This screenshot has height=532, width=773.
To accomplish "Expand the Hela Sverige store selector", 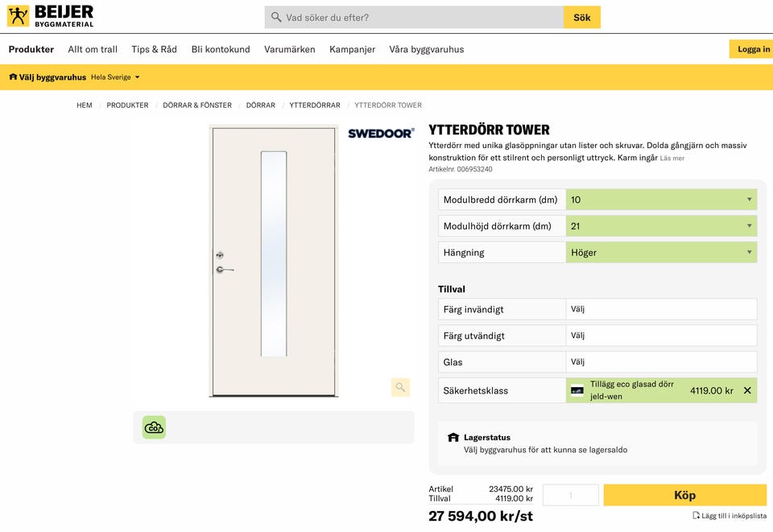I will 115,77.
